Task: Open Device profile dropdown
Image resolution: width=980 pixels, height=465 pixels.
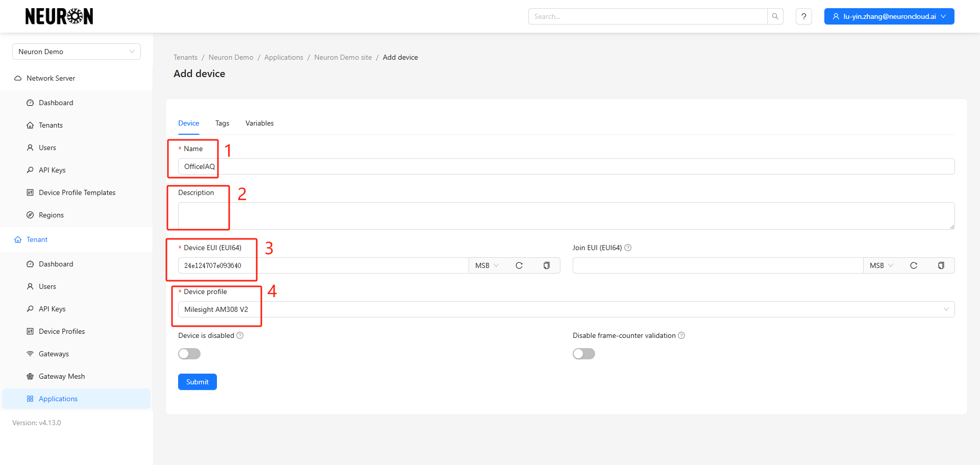Action: coord(567,309)
